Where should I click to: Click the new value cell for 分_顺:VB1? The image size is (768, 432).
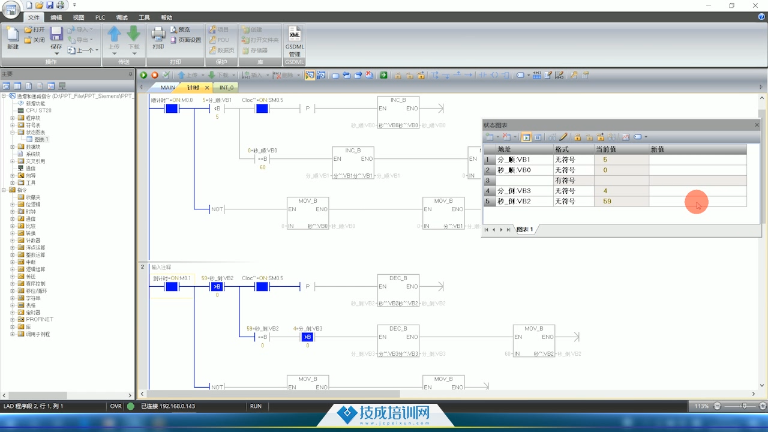698,160
